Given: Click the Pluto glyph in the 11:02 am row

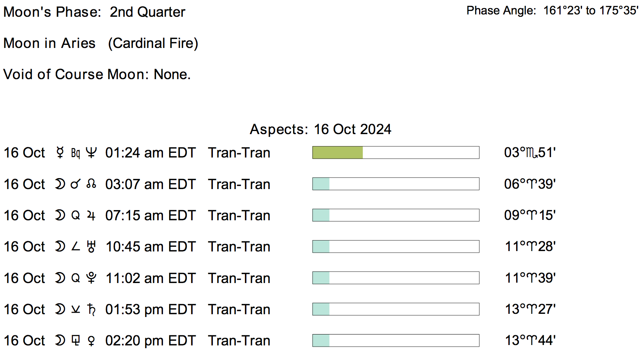Looking at the screenshot, I should click(x=91, y=278).
